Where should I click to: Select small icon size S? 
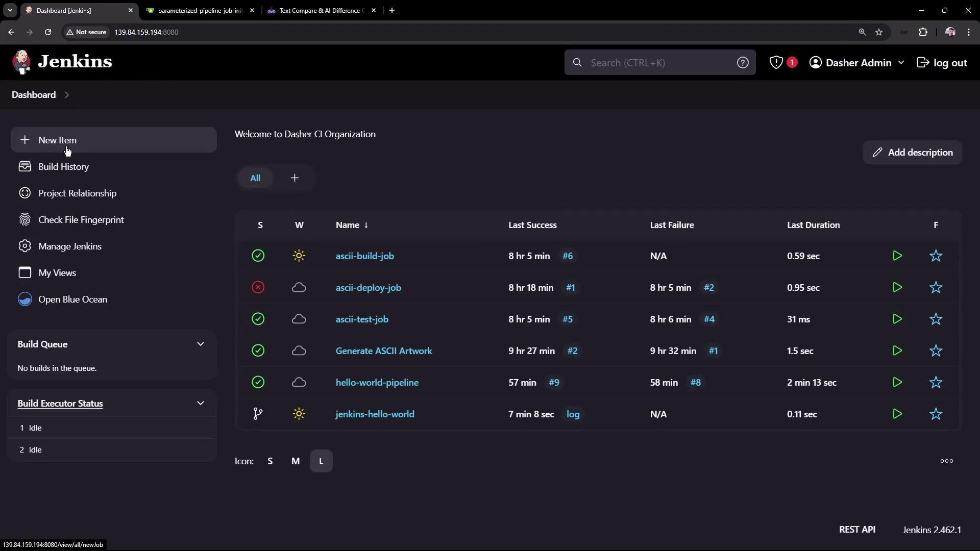click(x=270, y=461)
